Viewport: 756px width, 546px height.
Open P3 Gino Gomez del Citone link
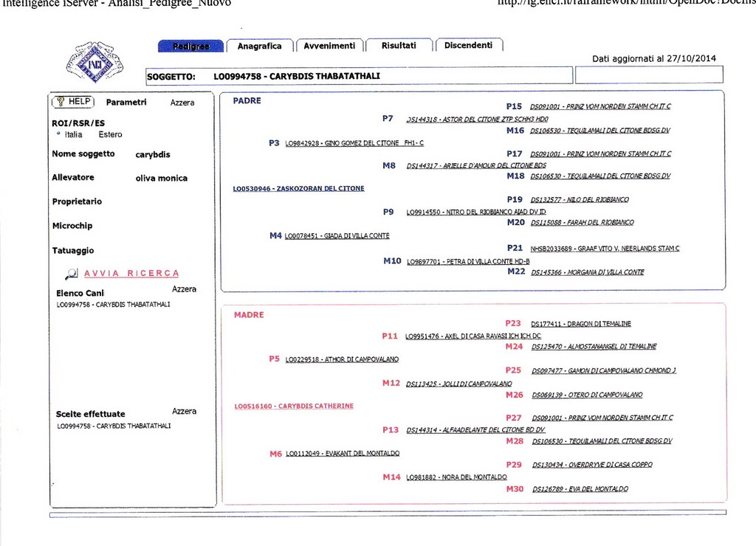coord(354,143)
